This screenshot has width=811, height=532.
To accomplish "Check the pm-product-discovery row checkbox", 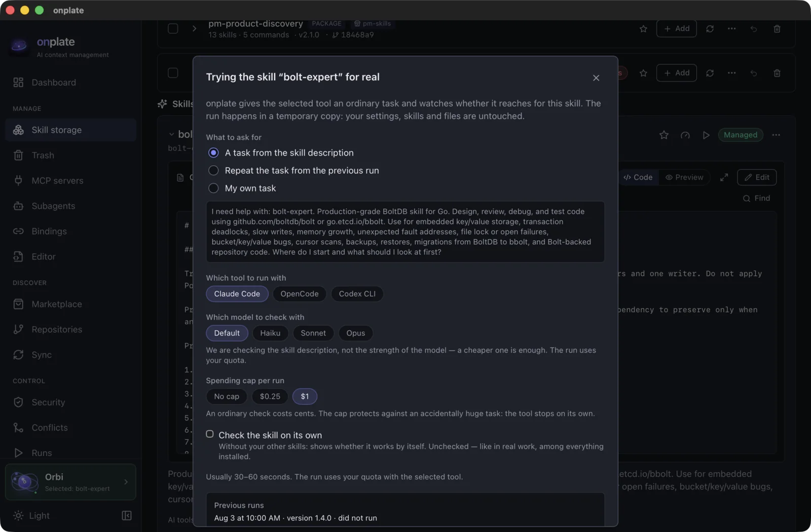I will tap(173, 29).
